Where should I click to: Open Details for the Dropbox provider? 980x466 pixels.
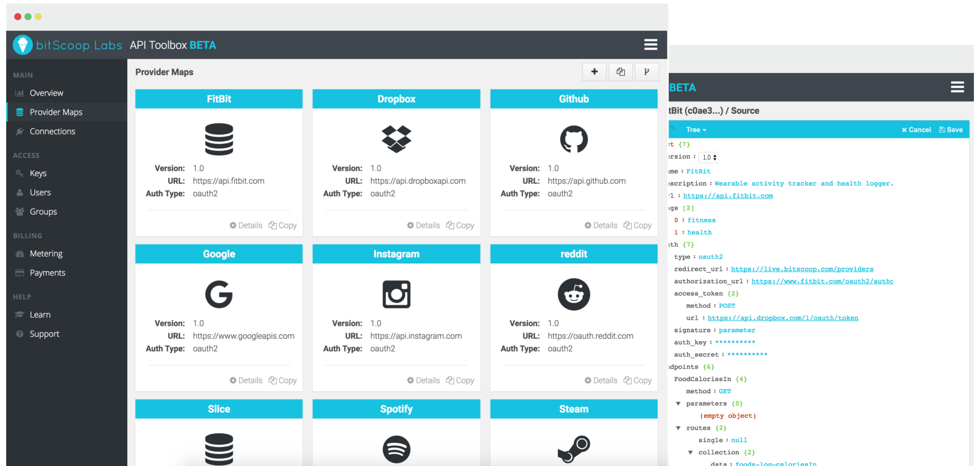coord(423,225)
